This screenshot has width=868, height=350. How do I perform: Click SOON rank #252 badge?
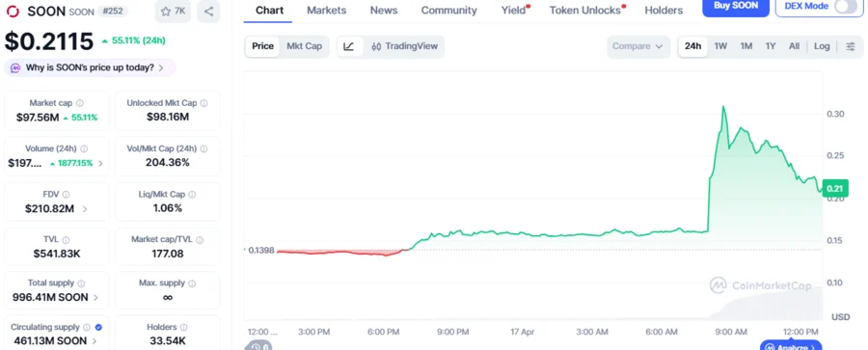(x=113, y=11)
